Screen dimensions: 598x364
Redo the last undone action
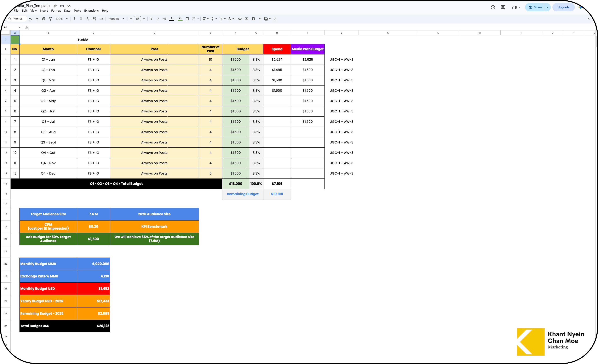coord(37,19)
